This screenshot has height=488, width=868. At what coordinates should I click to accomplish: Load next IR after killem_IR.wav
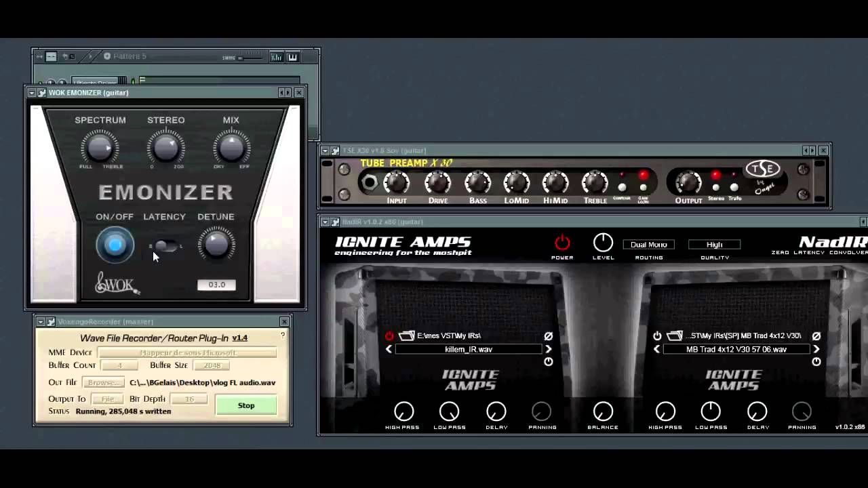[548, 349]
